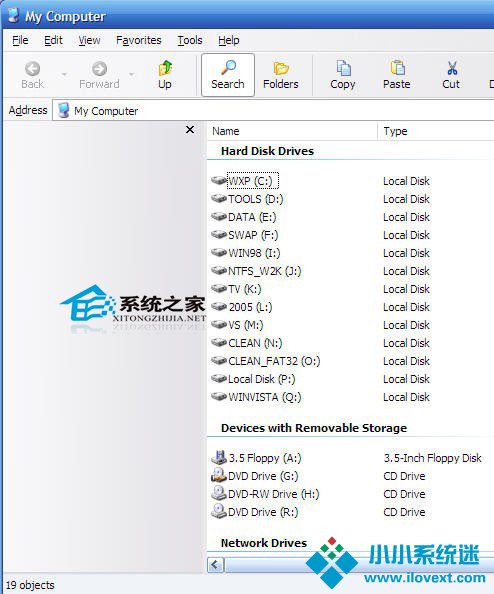Screen dimensions: 494x594
Task: Select the SWAP (F:) drive icon
Action: click(219, 234)
